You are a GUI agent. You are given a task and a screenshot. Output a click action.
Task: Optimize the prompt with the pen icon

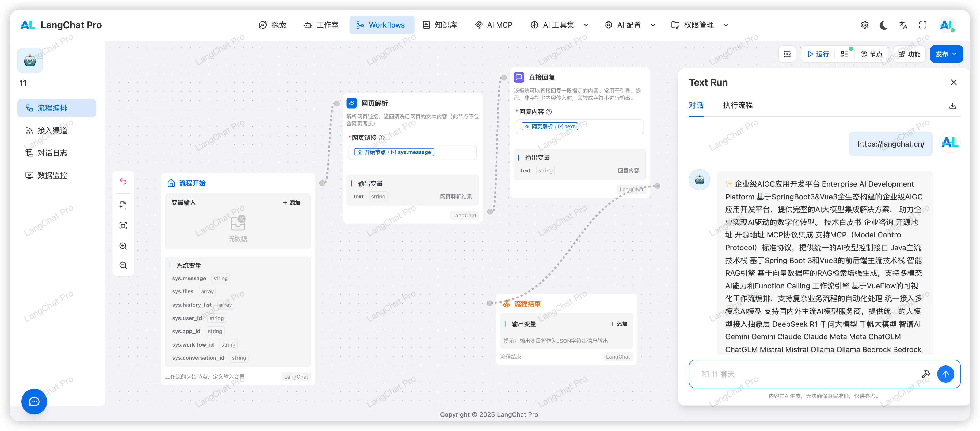(927, 374)
